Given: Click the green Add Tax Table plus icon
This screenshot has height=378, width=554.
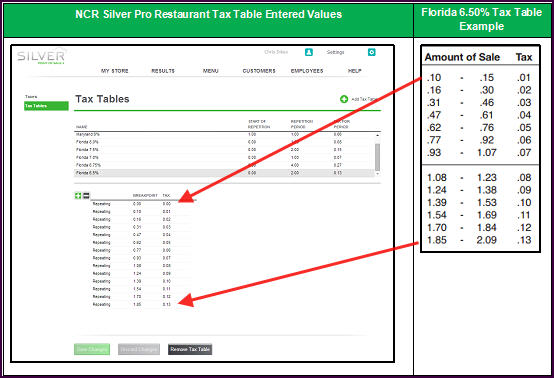Looking at the screenshot, I should (344, 99).
